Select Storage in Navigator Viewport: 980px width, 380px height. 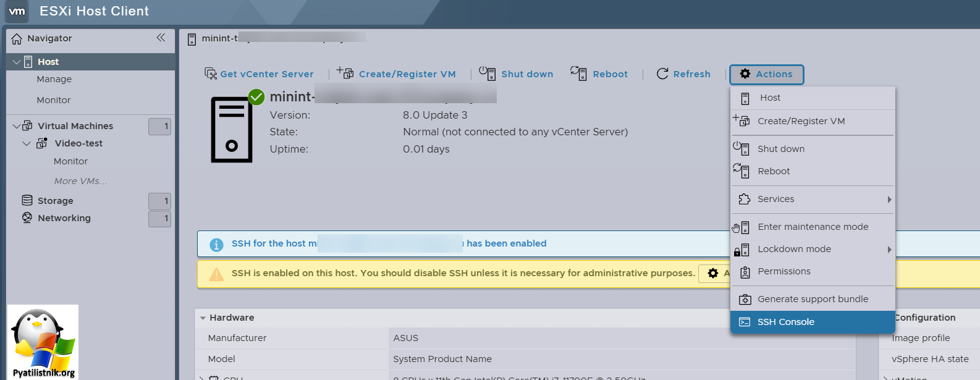pyautogui.click(x=55, y=201)
